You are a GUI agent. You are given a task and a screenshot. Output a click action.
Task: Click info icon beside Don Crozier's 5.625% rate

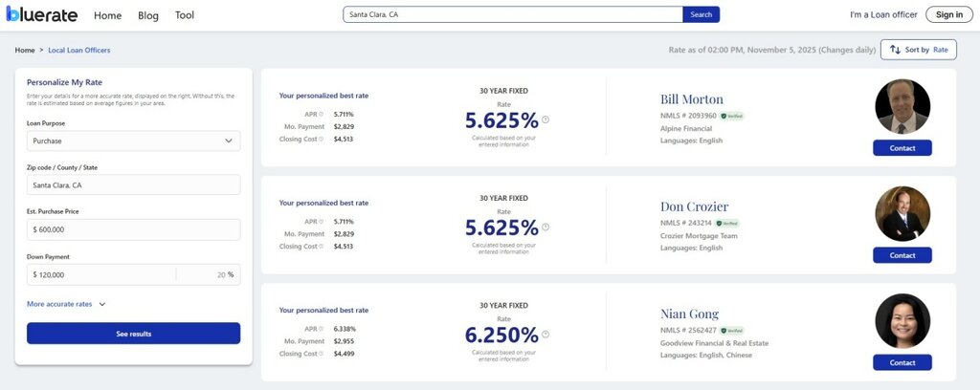pos(546,227)
